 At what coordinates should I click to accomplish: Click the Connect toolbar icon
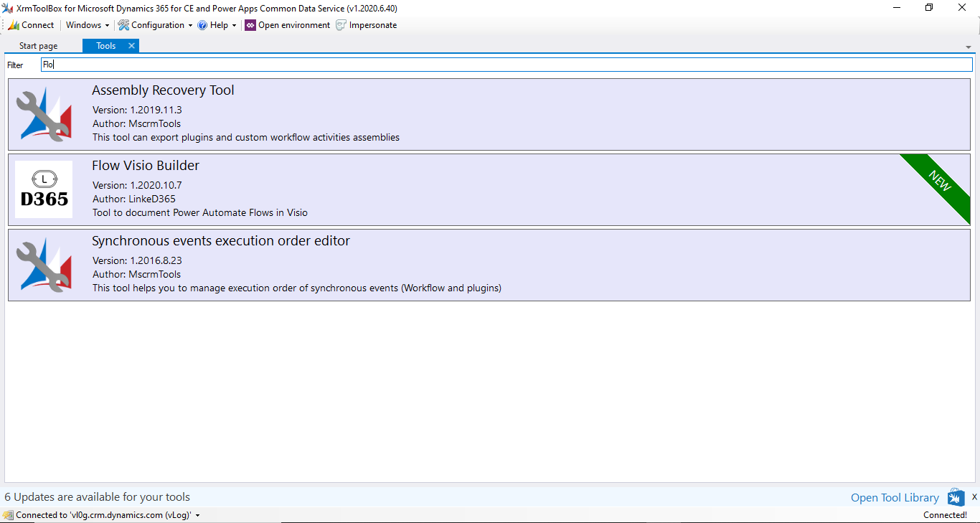[x=14, y=25]
